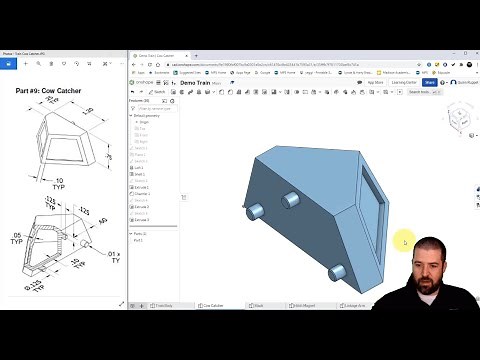Switch to the Linkage Arm tab
Image resolution: width=480 pixels, height=360 pixels.
[x=353, y=306]
